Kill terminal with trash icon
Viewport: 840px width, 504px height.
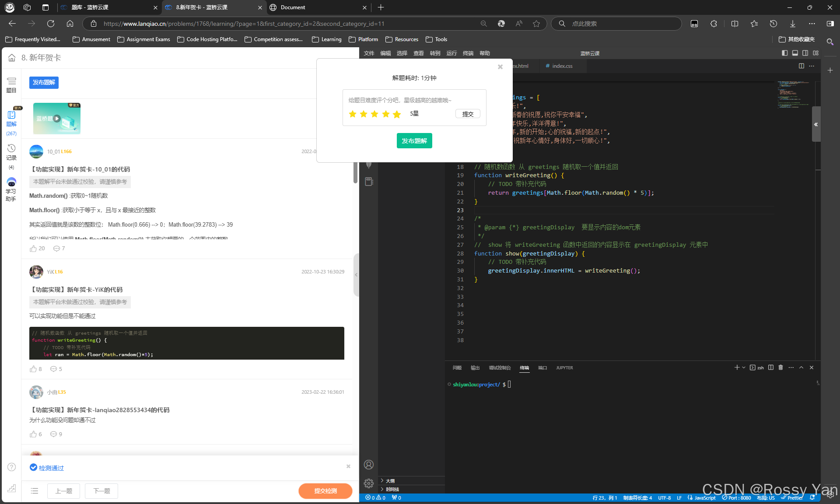tap(780, 367)
